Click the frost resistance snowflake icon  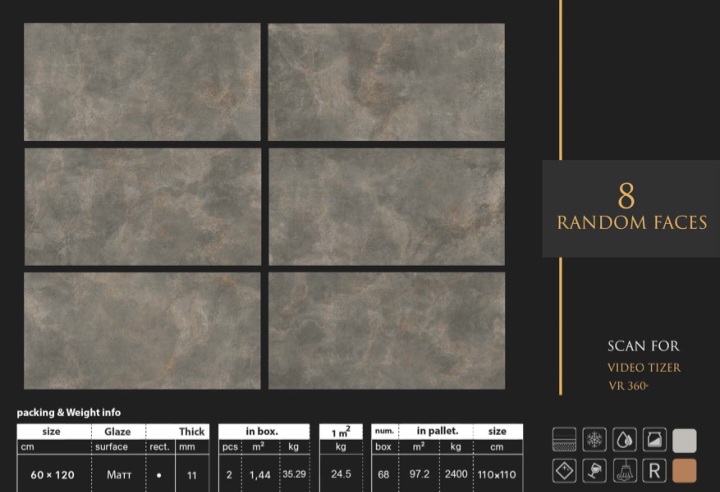595,440
